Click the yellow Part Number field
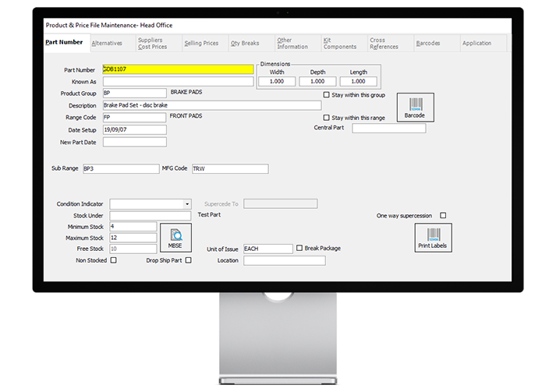The image size is (542, 392). point(178,69)
